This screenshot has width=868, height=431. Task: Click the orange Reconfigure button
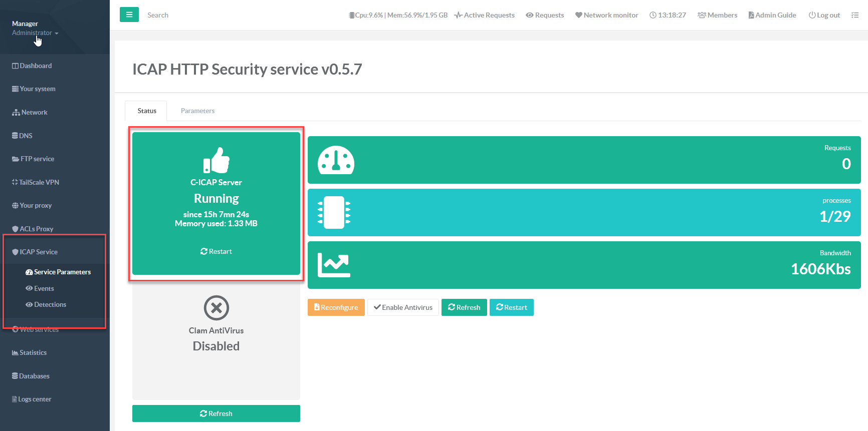(x=336, y=307)
